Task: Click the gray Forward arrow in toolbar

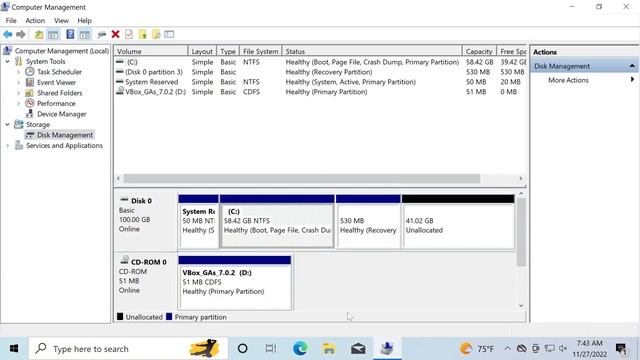Action: click(21, 35)
